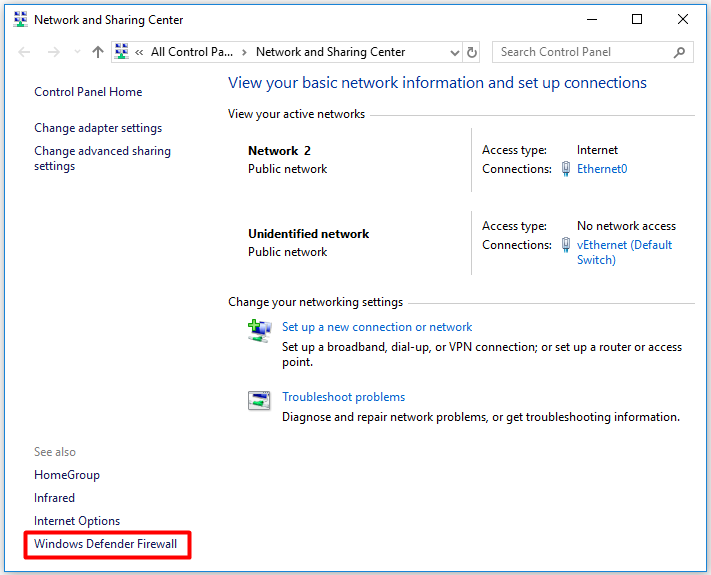Image resolution: width=711 pixels, height=575 pixels.
Task: Click the Set up new connection icon
Action: [259, 332]
